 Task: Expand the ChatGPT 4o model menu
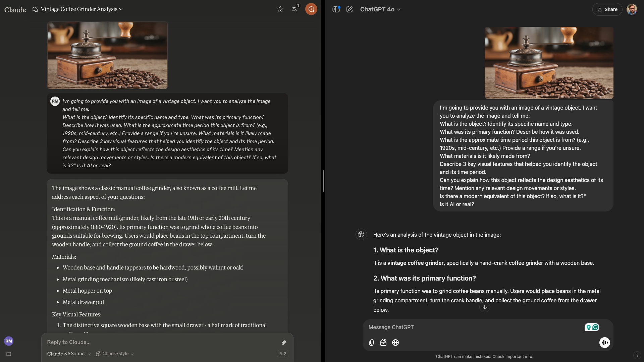(380, 9)
